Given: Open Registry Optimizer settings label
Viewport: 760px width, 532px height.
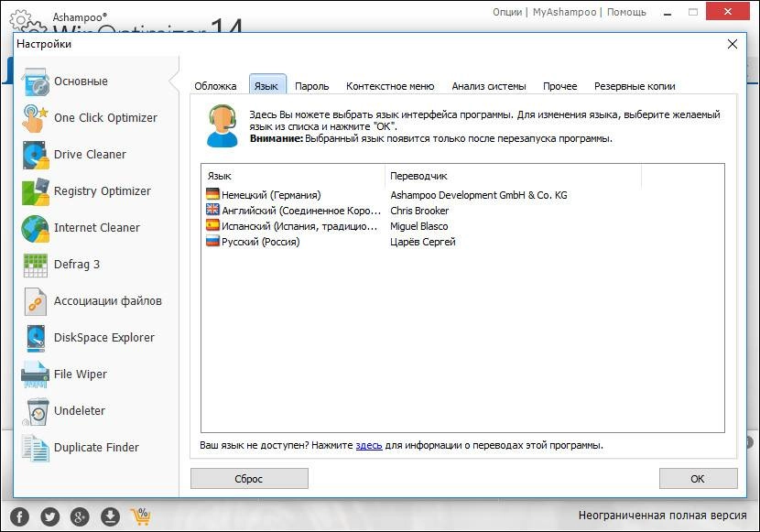Looking at the screenshot, I should point(103,191).
